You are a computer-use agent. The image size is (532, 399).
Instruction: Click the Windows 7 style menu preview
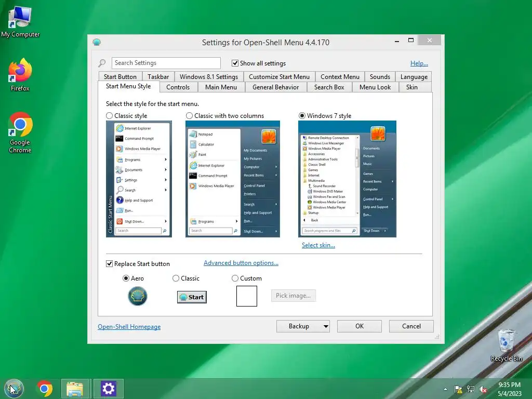click(347, 179)
